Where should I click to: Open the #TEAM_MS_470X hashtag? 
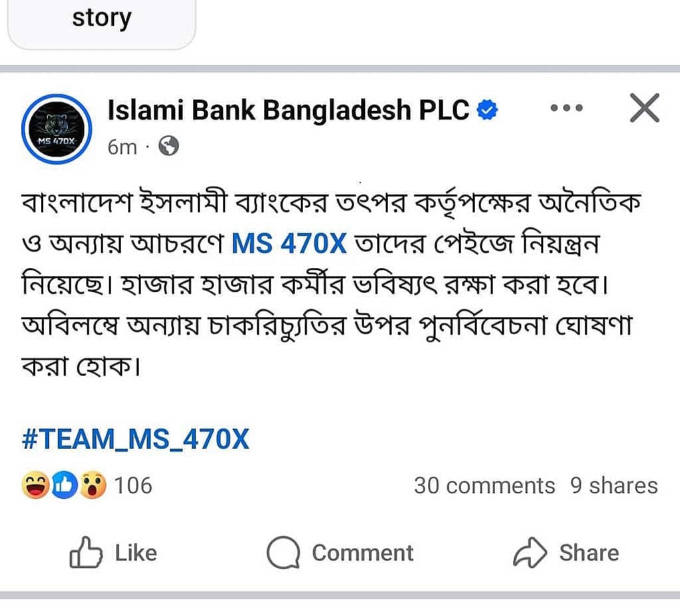[x=135, y=439]
